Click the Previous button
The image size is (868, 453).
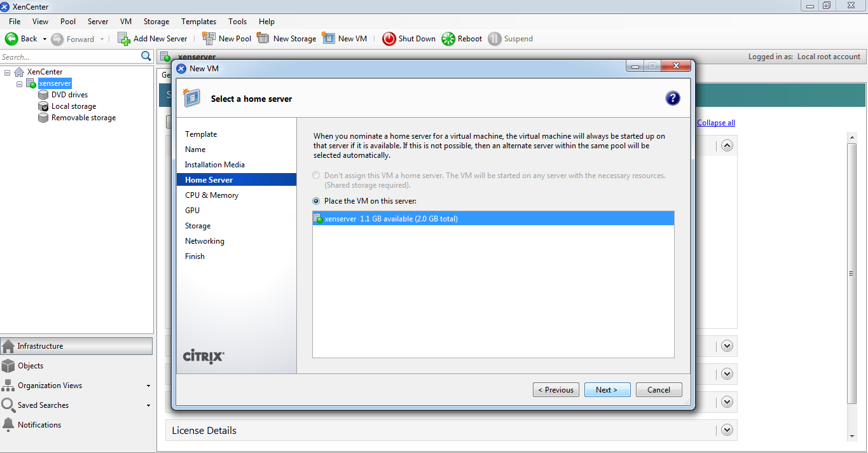(x=556, y=390)
